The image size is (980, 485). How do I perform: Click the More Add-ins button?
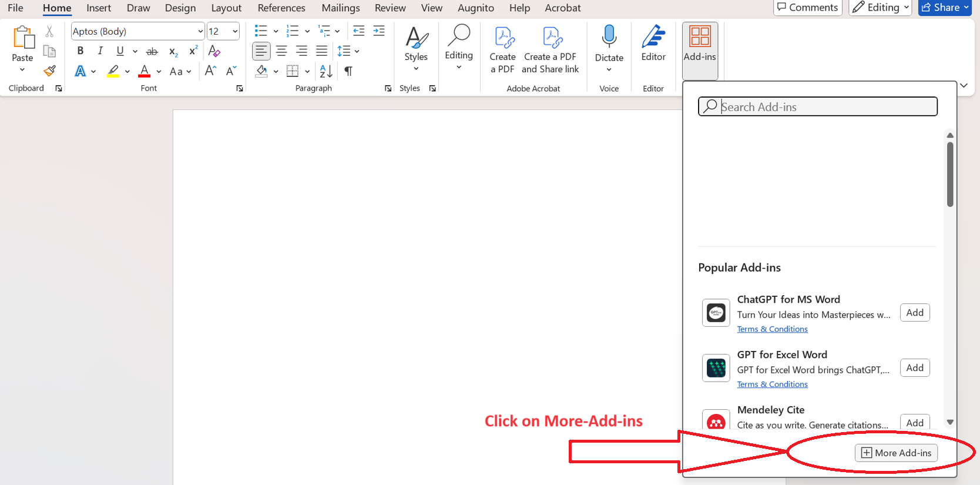coord(896,453)
